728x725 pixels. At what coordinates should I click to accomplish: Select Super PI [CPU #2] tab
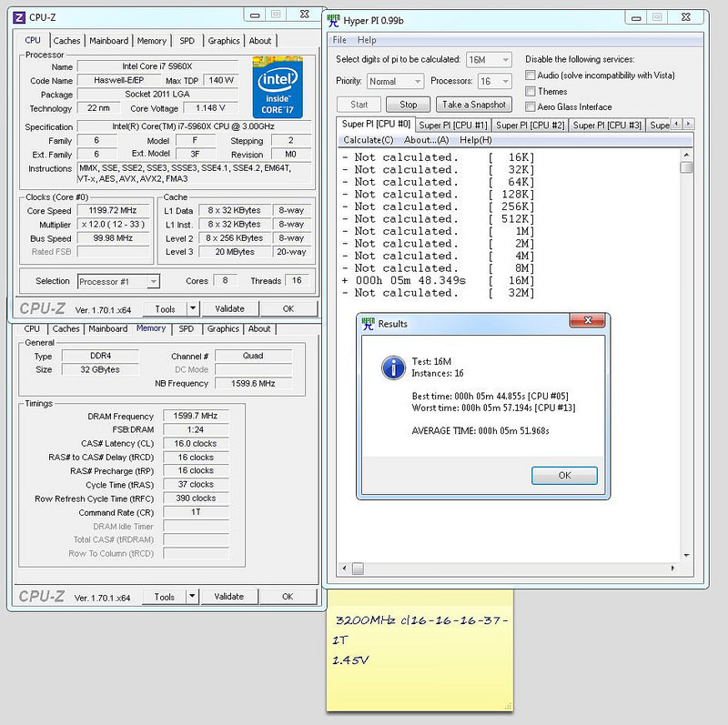[x=531, y=125]
